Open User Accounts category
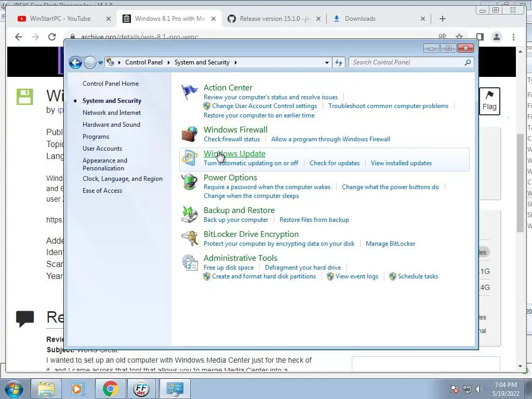 pyautogui.click(x=102, y=149)
